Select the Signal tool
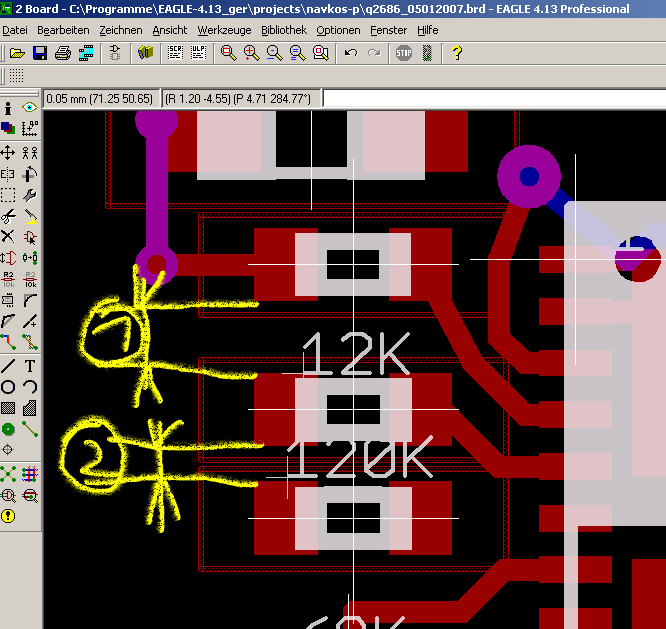 click(x=29, y=429)
